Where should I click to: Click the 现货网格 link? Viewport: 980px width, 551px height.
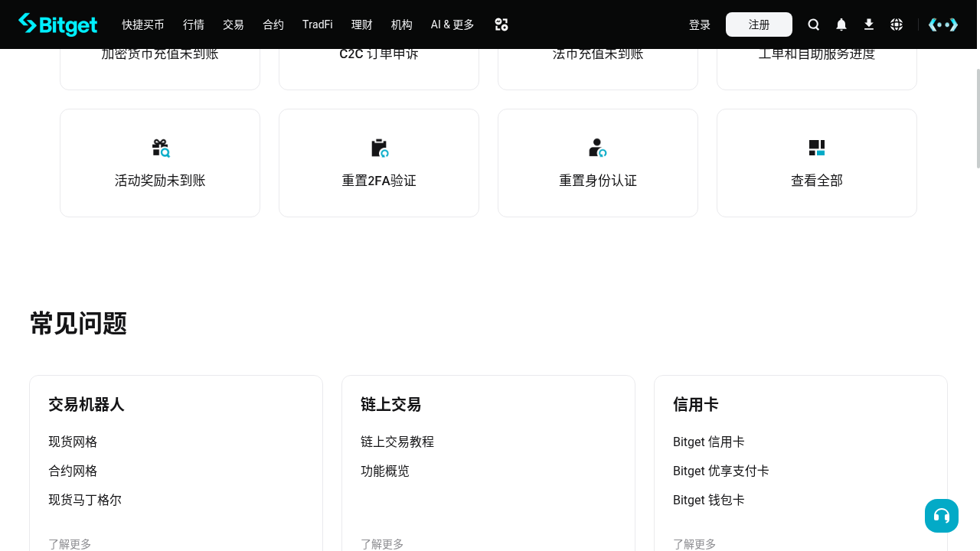73,442
